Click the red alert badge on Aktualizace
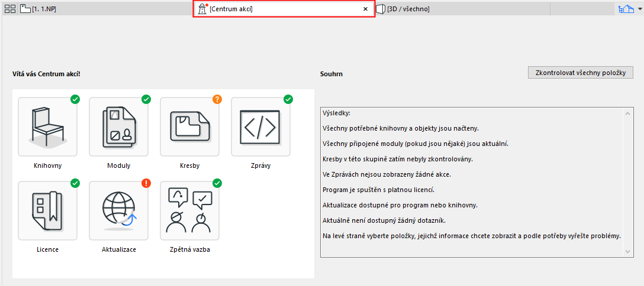 (146, 183)
